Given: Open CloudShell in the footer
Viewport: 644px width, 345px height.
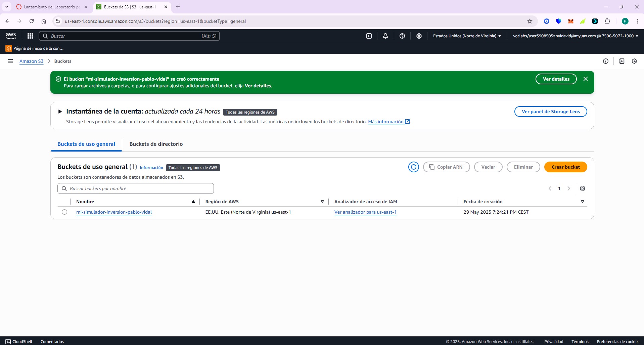Looking at the screenshot, I should (19, 341).
